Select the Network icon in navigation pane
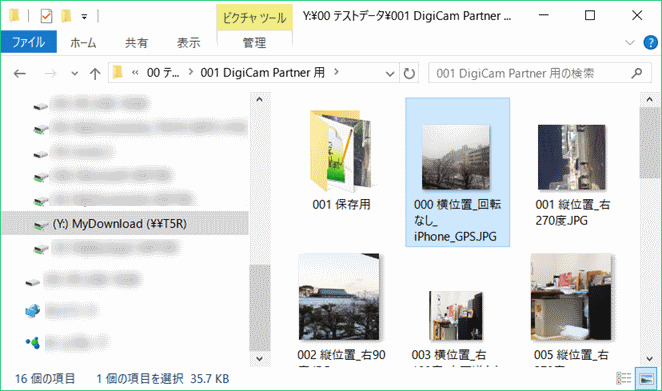662x391 pixels. click(x=33, y=312)
